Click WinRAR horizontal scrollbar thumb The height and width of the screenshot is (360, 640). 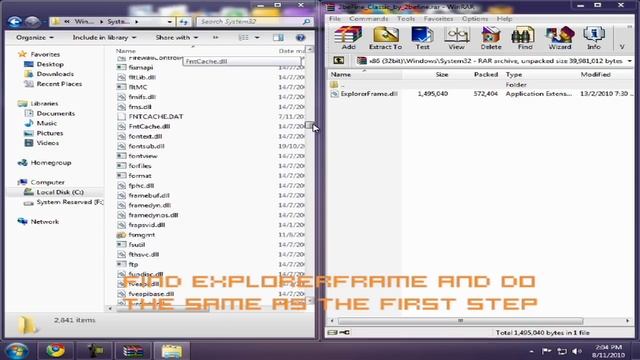[460, 321]
